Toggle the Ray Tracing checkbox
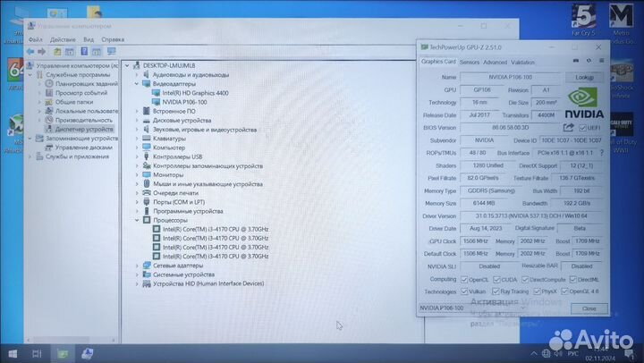Viewport: 644px width, 363px height. click(496, 291)
